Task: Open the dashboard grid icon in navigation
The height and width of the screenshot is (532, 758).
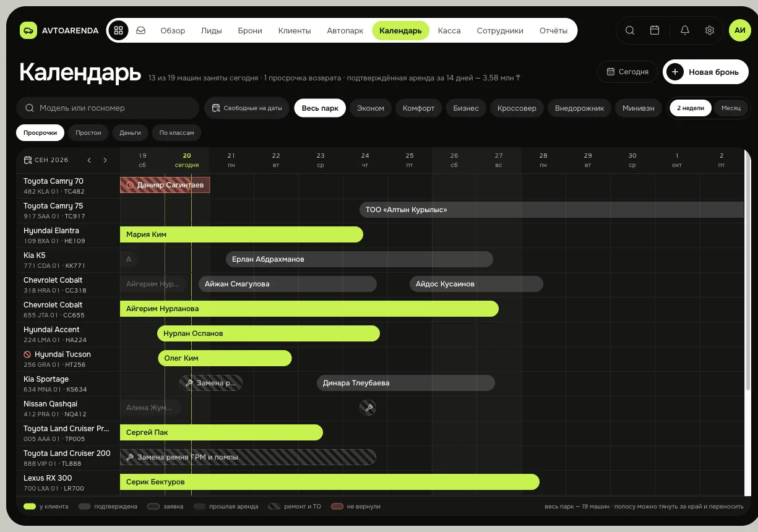Action: pos(118,30)
